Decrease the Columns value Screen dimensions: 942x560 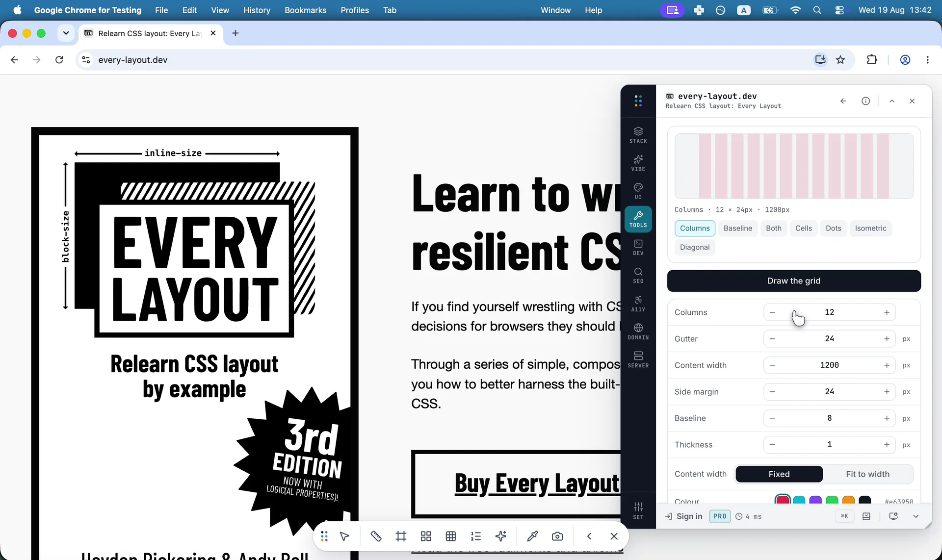click(772, 312)
